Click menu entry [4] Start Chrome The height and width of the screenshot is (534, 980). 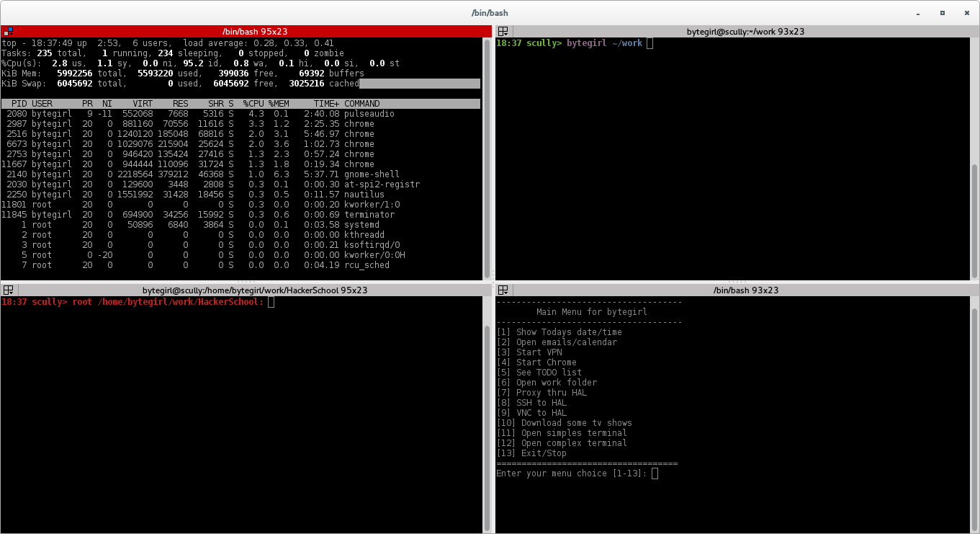point(536,362)
